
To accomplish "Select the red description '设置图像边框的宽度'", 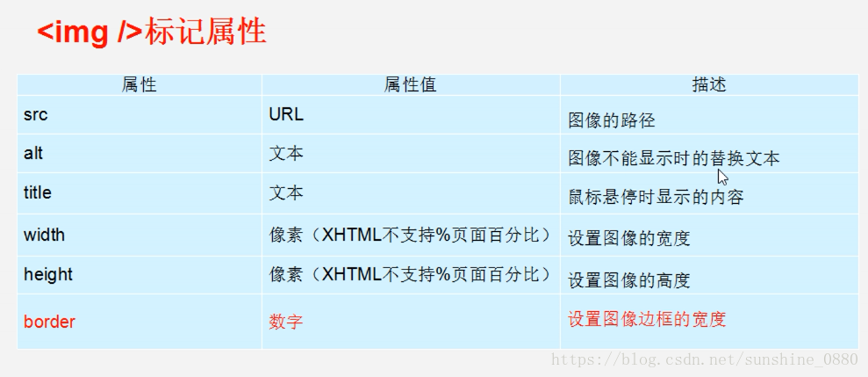I will click(x=647, y=319).
